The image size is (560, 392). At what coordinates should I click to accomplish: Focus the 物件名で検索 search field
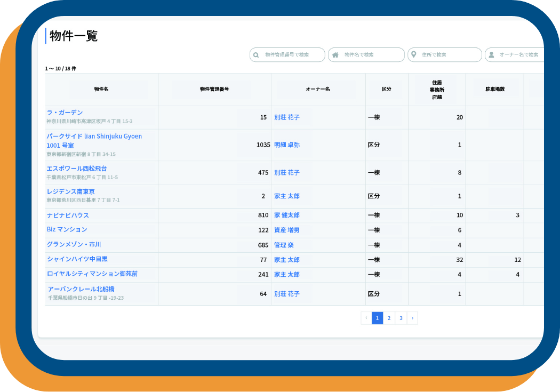[366, 54]
